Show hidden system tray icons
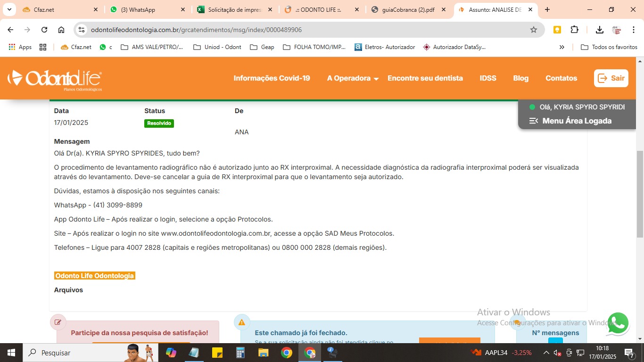 546,353
